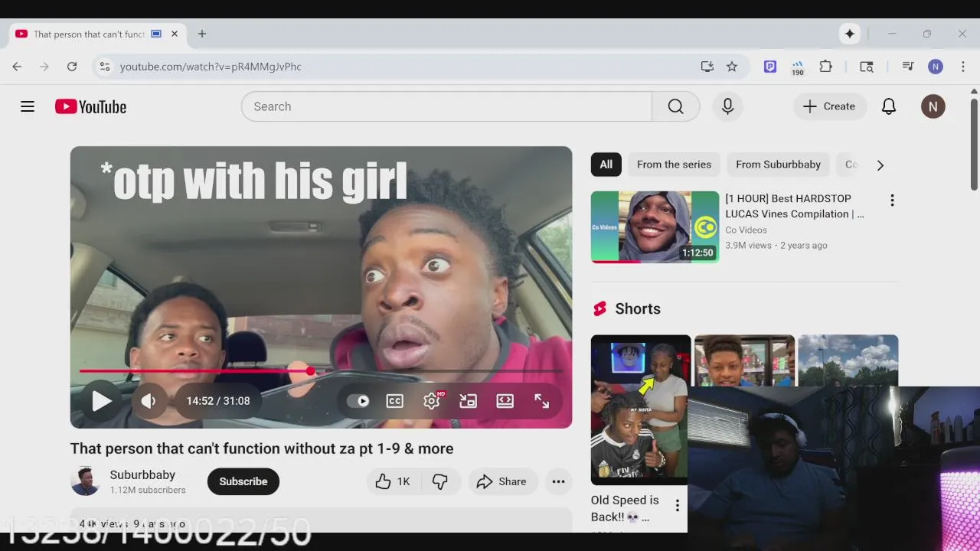Open more actions menu under video

tap(558, 481)
